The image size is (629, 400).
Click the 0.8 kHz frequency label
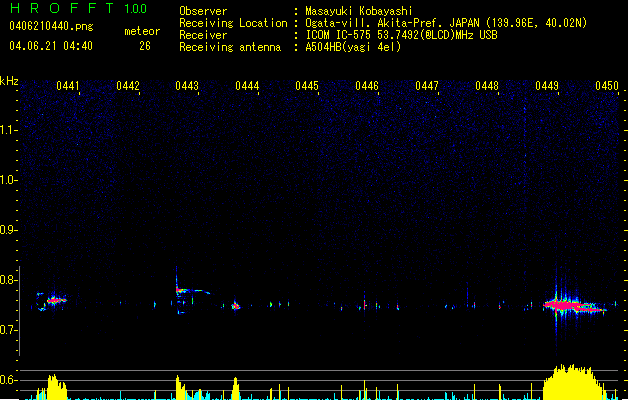(8, 280)
